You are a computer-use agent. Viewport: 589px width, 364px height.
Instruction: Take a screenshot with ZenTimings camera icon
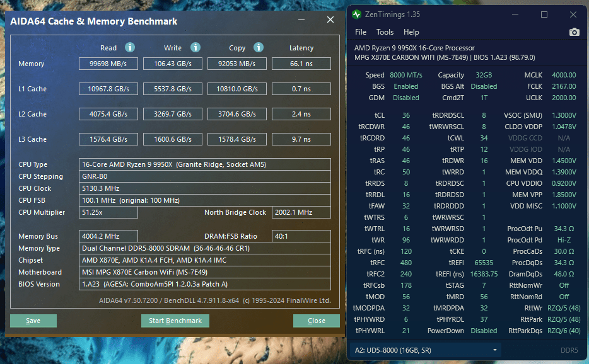point(574,32)
